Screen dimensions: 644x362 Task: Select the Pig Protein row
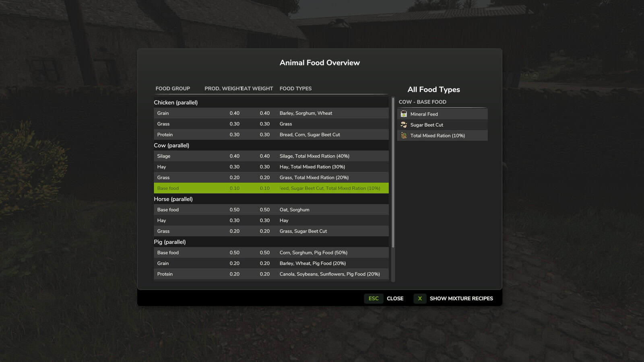pyautogui.click(x=271, y=274)
